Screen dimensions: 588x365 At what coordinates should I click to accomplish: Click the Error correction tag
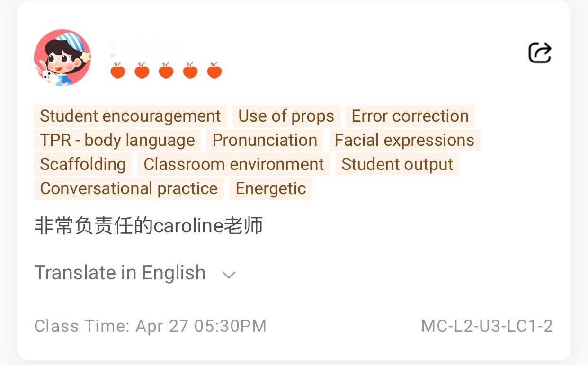click(x=410, y=116)
